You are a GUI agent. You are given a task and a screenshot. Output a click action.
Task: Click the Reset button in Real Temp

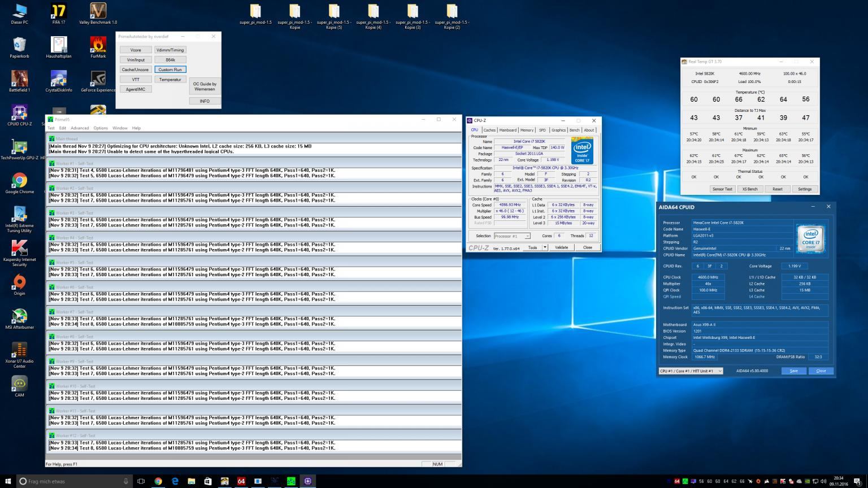point(778,189)
